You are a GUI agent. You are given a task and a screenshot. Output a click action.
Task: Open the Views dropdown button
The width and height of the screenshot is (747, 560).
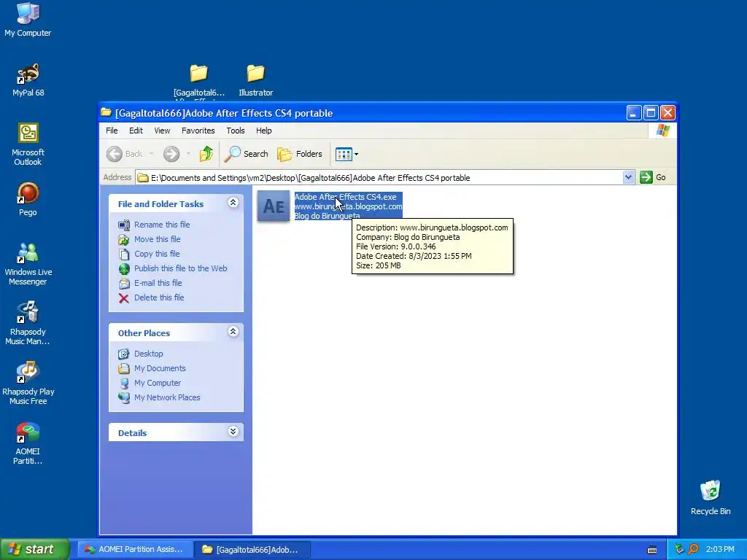point(347,154)
